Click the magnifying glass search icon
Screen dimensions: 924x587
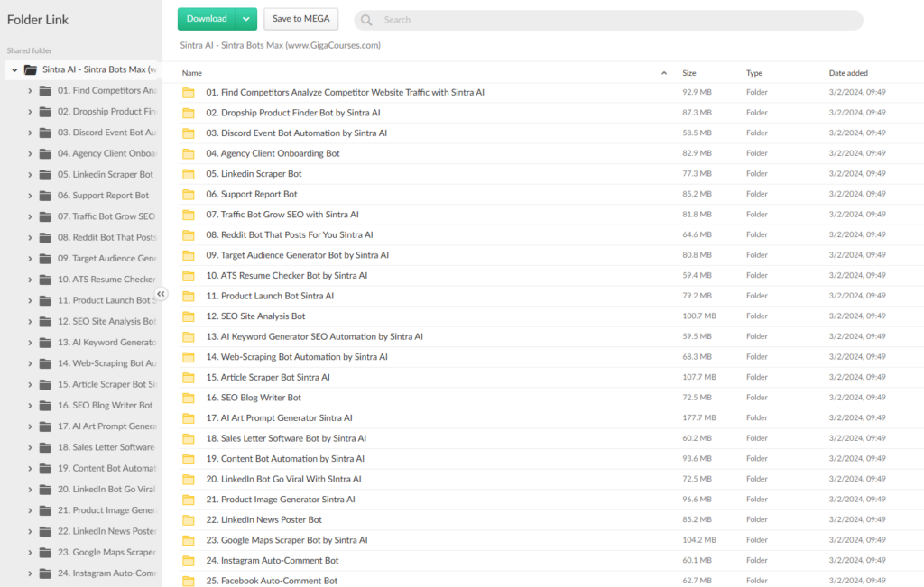[366, 20]
